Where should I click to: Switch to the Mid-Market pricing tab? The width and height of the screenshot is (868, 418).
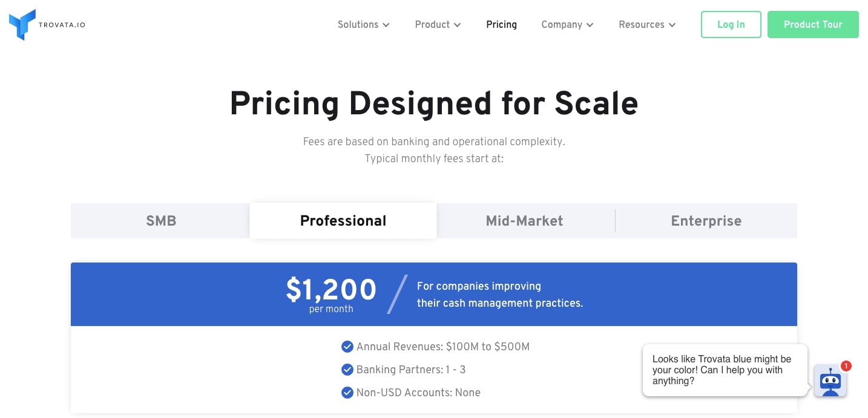[524, 221]
